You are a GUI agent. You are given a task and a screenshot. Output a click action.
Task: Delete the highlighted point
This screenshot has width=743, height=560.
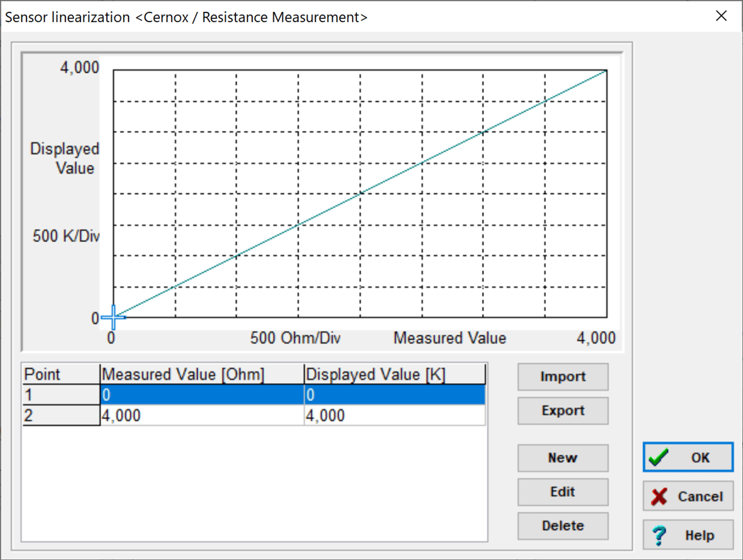562,526
